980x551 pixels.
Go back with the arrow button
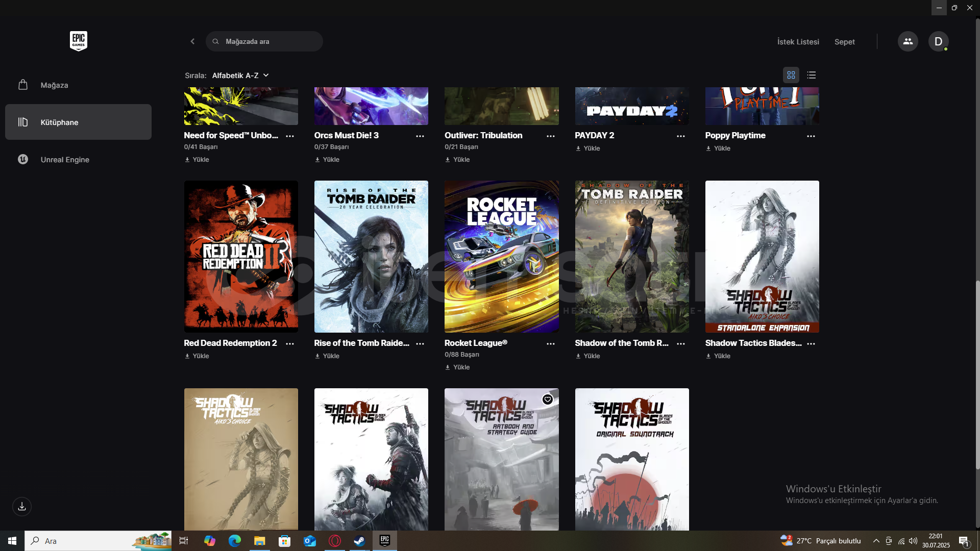coord(192,41)
